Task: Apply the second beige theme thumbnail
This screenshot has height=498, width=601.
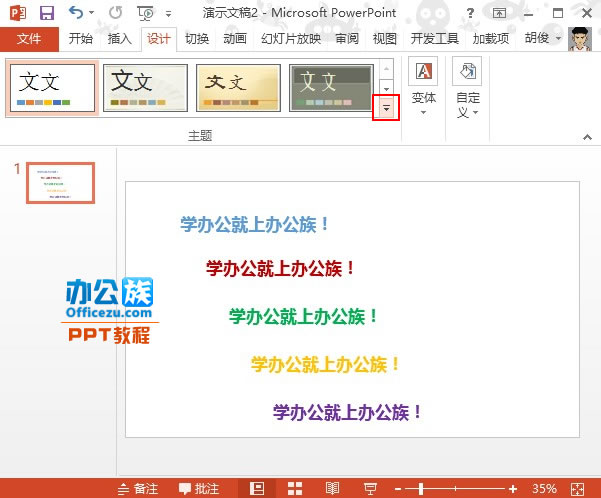Action: (x=145, y=88)
